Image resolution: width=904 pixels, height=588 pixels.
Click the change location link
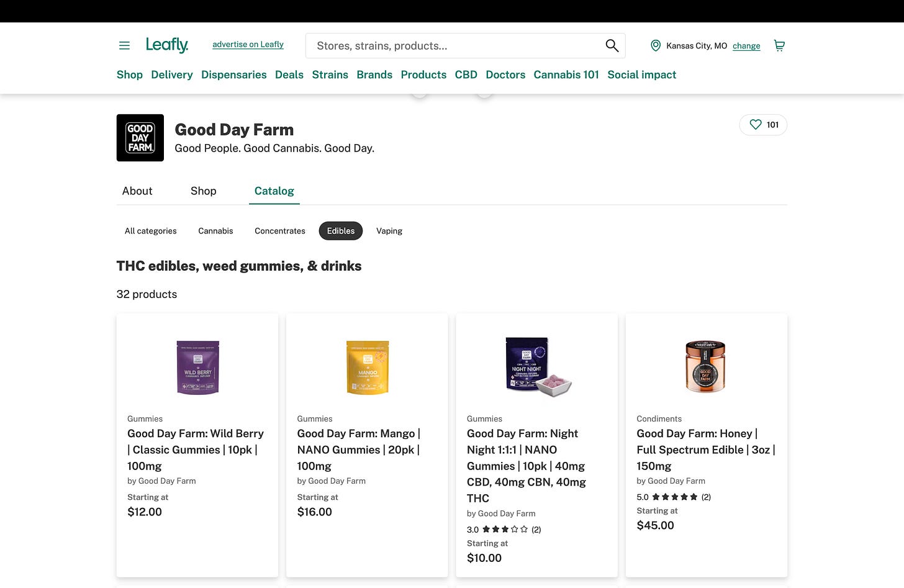click(x=746, y=46)
